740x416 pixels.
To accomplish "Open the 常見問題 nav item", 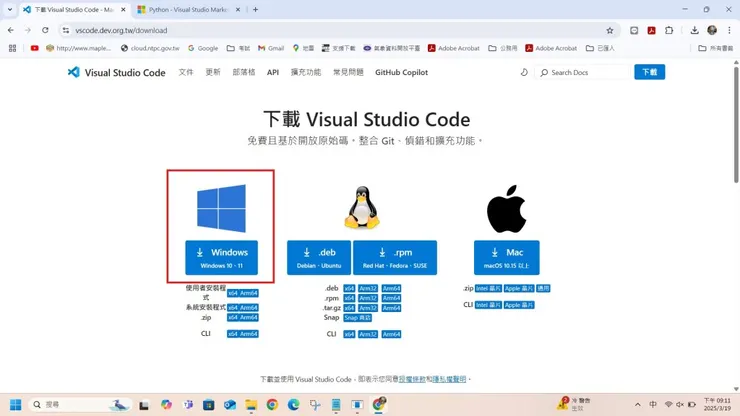I will (348, 72).
